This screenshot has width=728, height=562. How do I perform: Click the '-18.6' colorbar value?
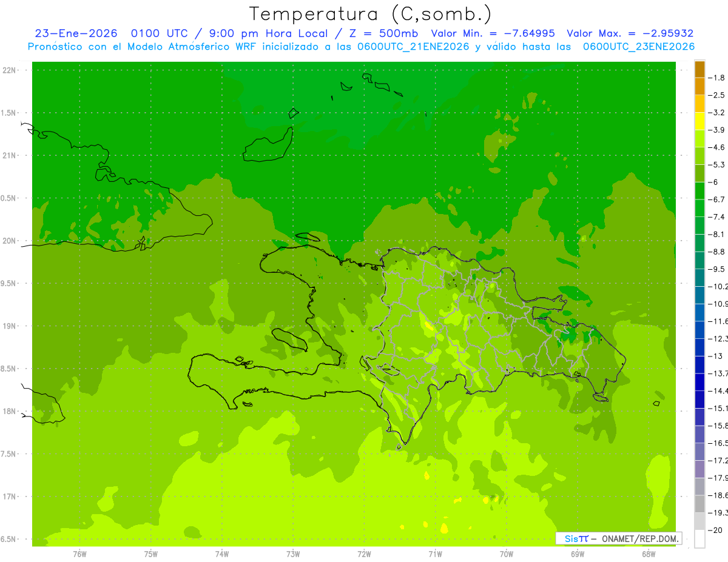coord(718,495)
